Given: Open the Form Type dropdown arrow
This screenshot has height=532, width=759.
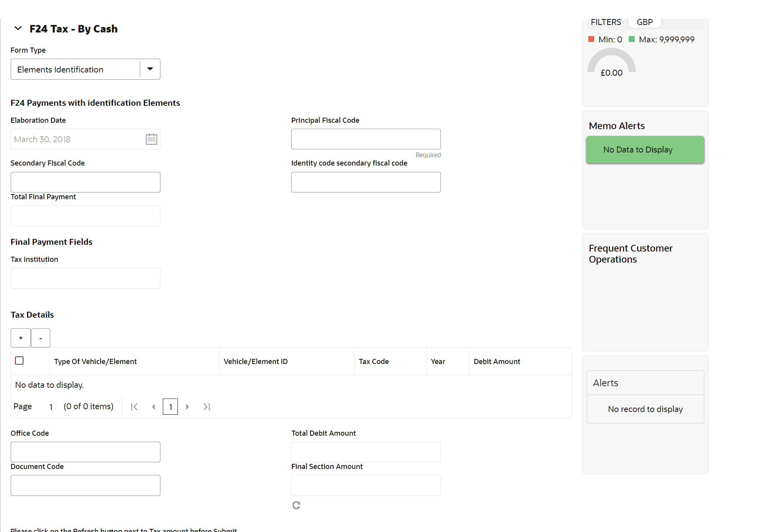Looking at the screenshot, I should pyautogui.click(x=150, y=69).
